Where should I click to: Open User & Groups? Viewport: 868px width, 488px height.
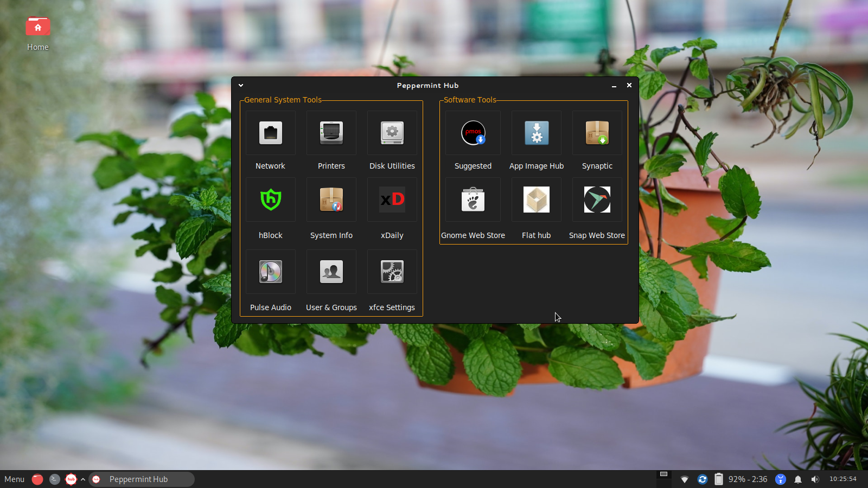pyautogui.click(x=331, y=272)
